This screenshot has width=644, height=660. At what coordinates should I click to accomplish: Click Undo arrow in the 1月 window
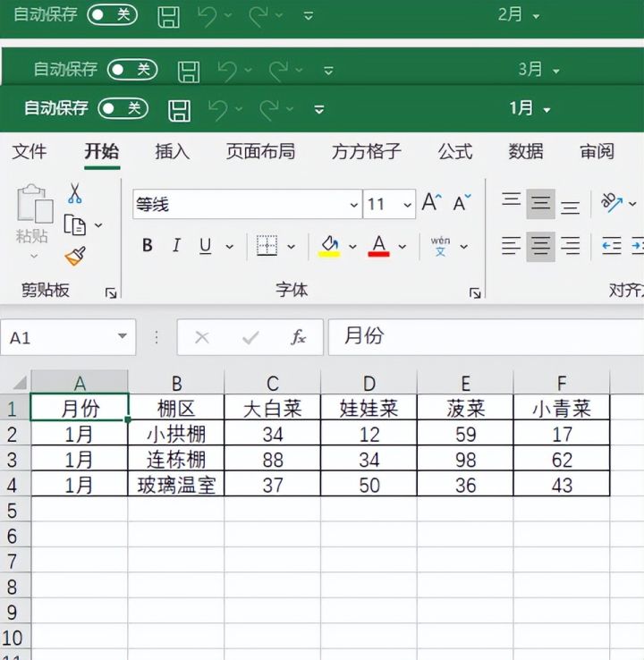[x=218, y=110]
